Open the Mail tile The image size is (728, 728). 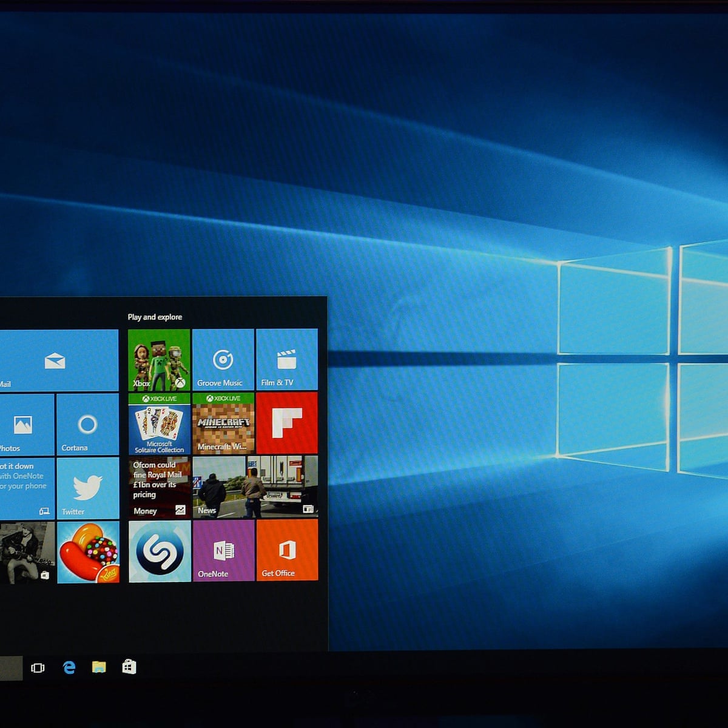click(58, 360)
